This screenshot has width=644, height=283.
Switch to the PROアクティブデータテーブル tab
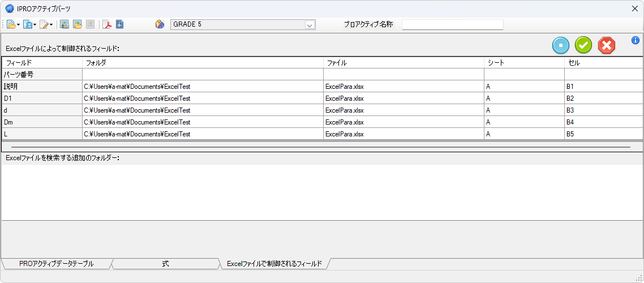(x=57, y=264)
